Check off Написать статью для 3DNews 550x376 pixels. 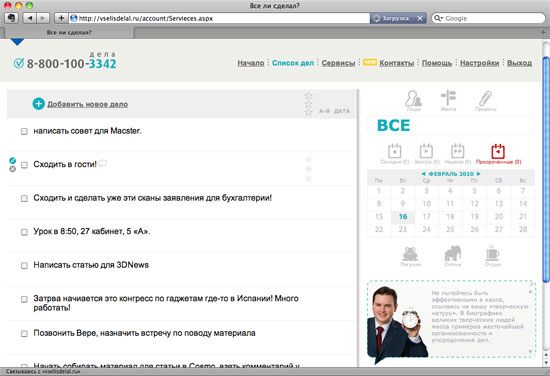[x=24, y=266]
